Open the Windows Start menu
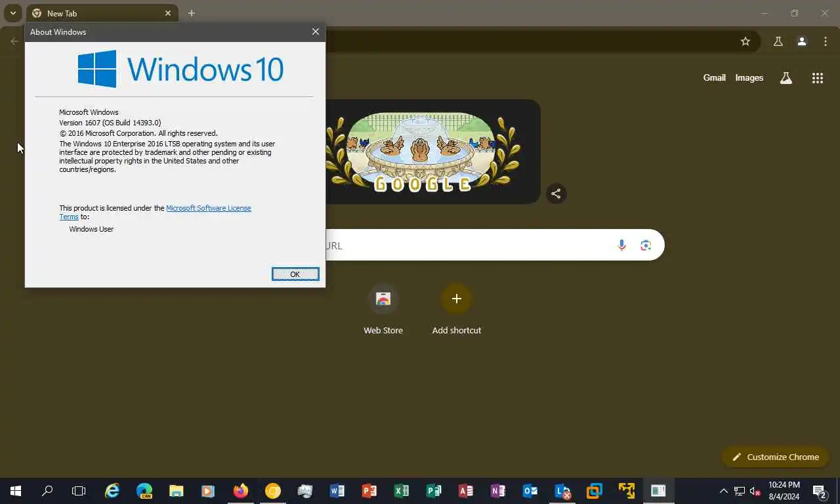Screen dimensions: 840x504 coord(16,491)
